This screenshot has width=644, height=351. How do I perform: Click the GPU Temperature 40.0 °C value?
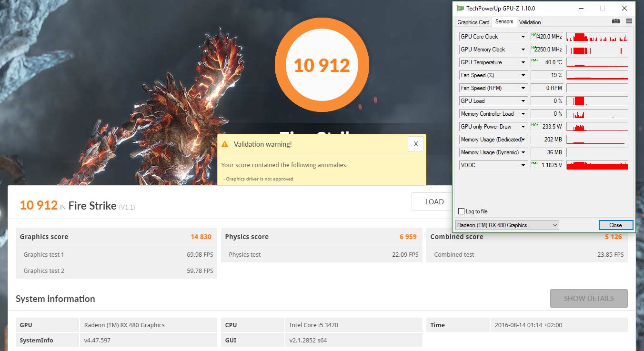(x=547, y=62)
